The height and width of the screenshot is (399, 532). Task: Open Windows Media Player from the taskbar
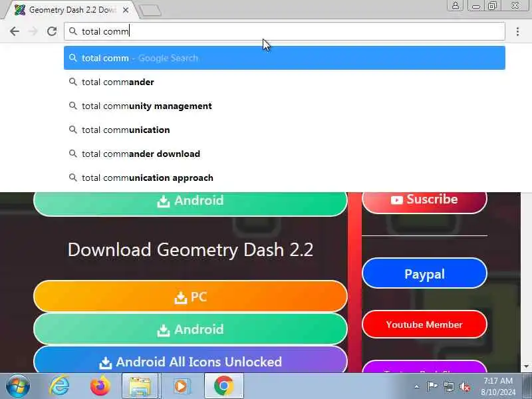pos(181,386)
